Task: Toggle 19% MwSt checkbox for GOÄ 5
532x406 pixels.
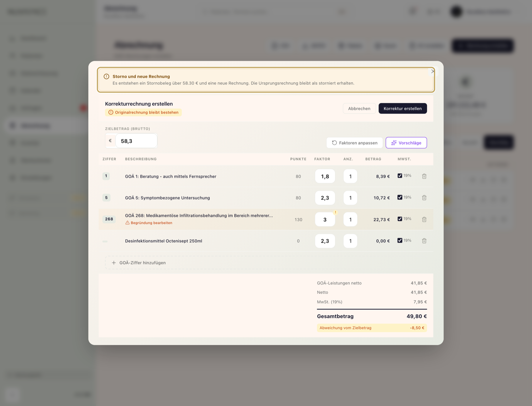Action: (x=400, y=197)
